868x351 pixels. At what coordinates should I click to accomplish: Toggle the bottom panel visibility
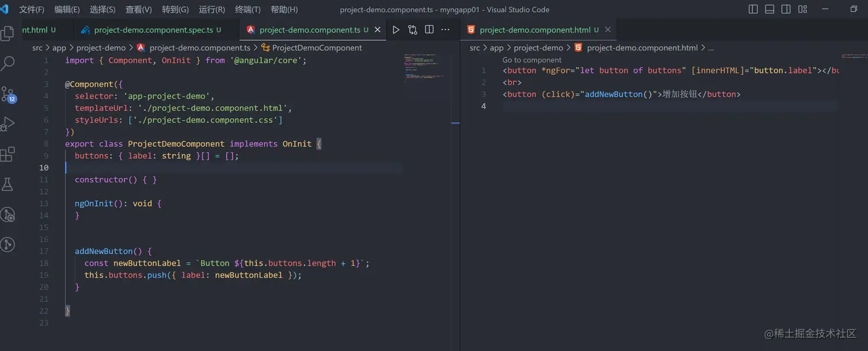[x=770, y=9]
